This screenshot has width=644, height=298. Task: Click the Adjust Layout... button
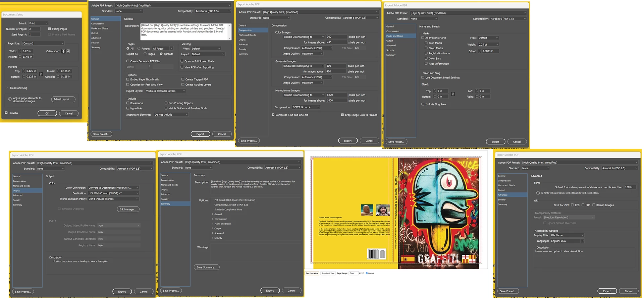click(63, 99)
